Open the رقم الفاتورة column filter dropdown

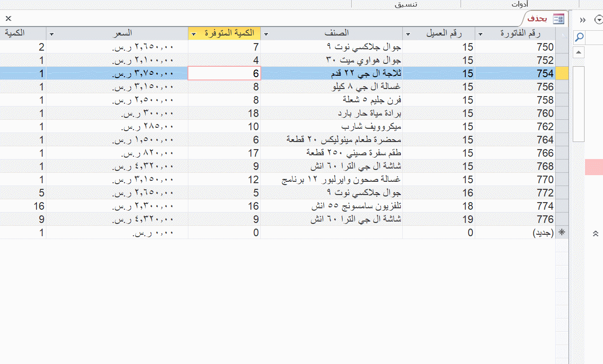[481, 34]
